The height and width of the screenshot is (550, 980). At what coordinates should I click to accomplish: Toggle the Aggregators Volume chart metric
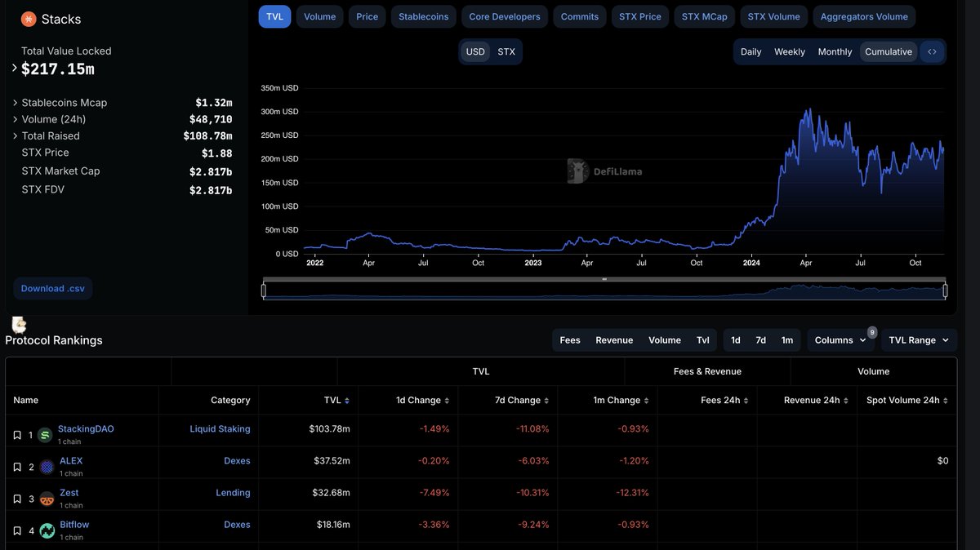pos(864,16)
